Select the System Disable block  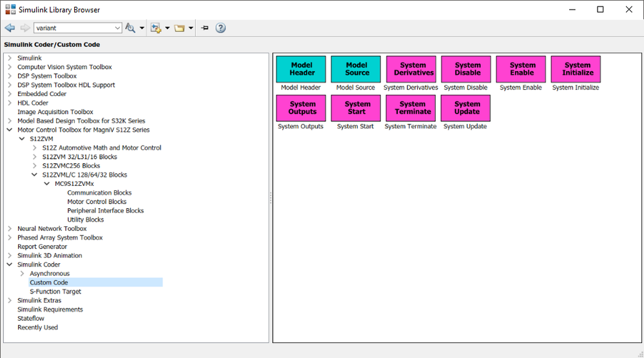[x=466, y=69]
